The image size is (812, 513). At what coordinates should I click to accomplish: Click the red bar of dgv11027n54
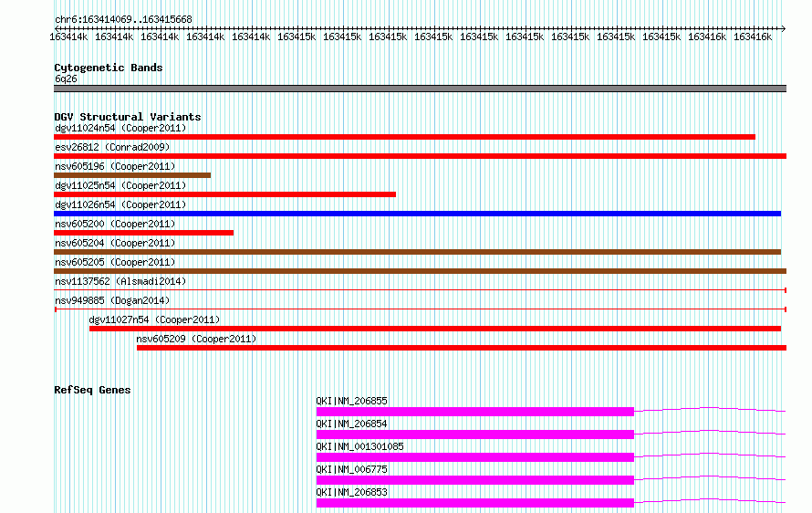pos(435,329)
